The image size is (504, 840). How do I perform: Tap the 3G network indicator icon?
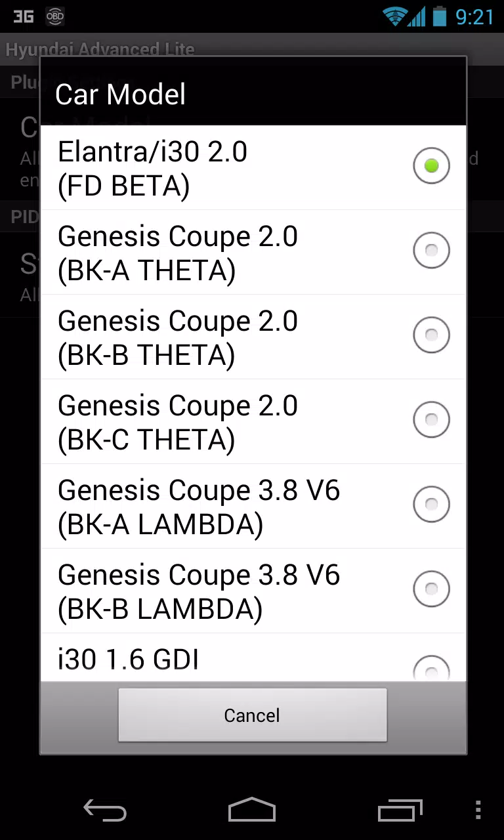pos(24,16)
